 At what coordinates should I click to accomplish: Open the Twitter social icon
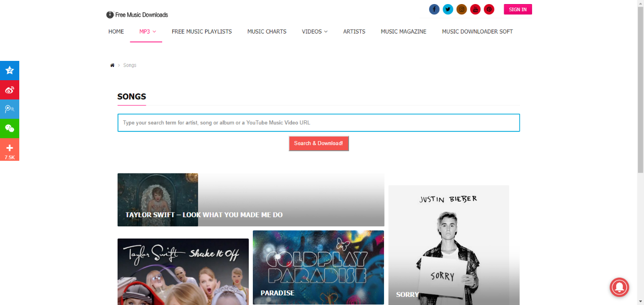tap(448, 9)
